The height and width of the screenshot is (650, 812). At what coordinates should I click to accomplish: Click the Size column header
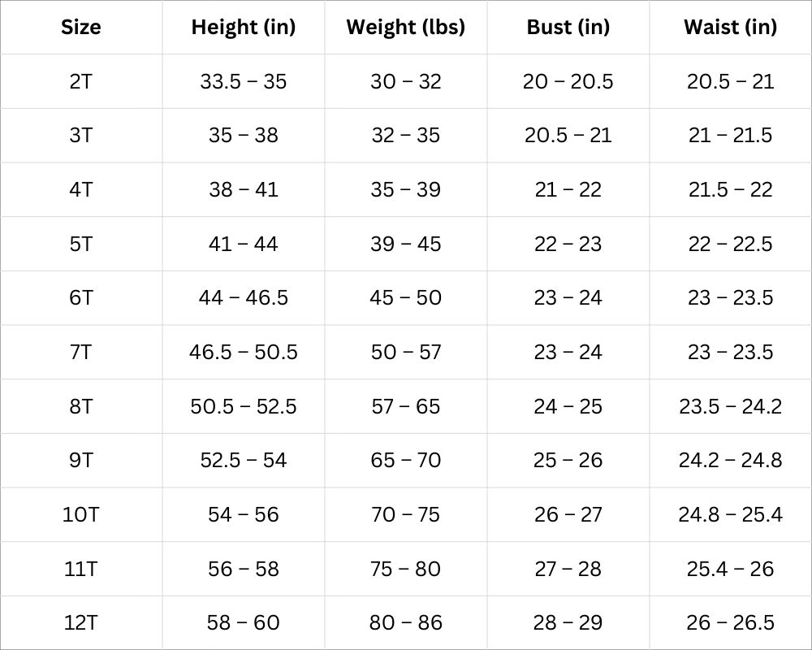tap(81, 27)
